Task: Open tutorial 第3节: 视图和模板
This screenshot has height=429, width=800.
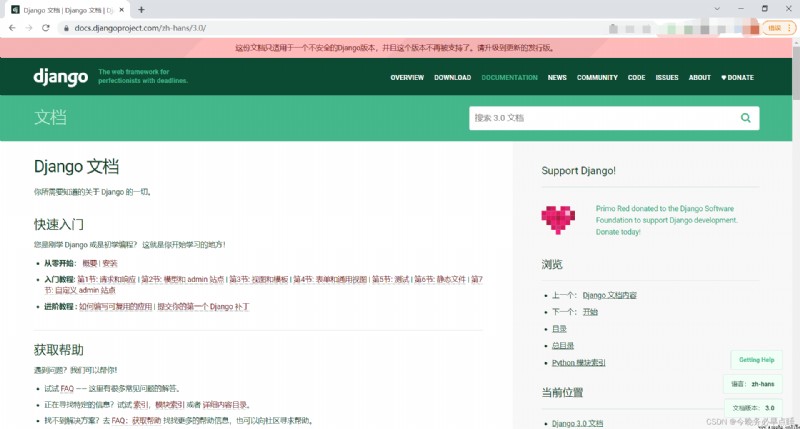Action: (x=259, y=280)
